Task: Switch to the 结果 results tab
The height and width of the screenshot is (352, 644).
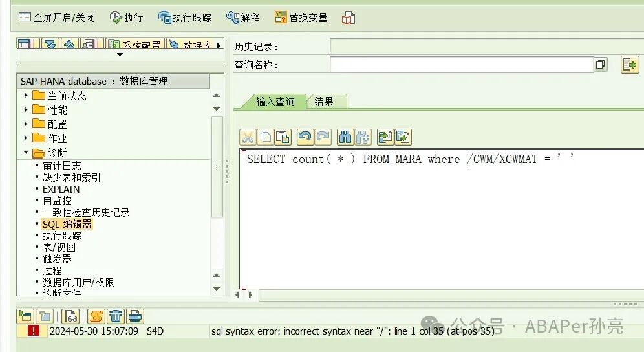Action: [324, 102]
